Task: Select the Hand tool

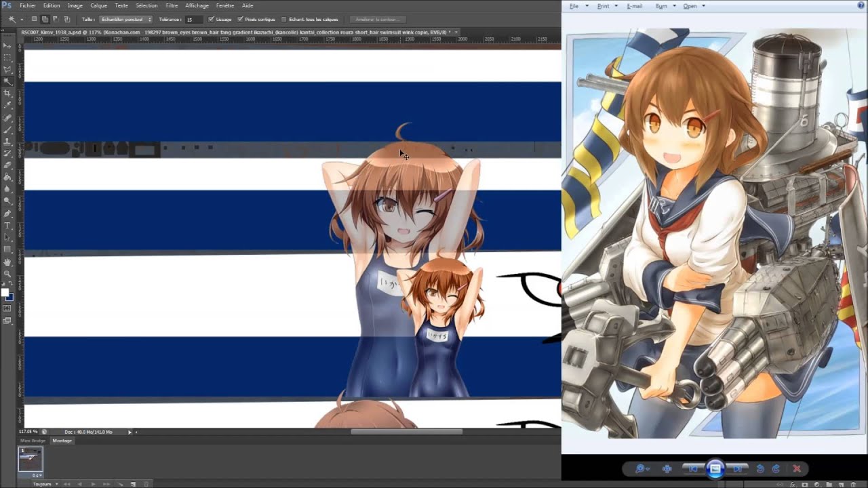Action: tap(7, 262)
